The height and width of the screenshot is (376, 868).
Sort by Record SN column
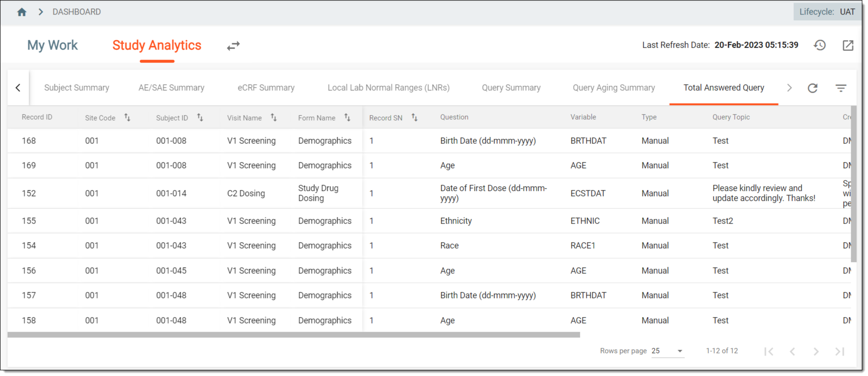tap(414, 118)
